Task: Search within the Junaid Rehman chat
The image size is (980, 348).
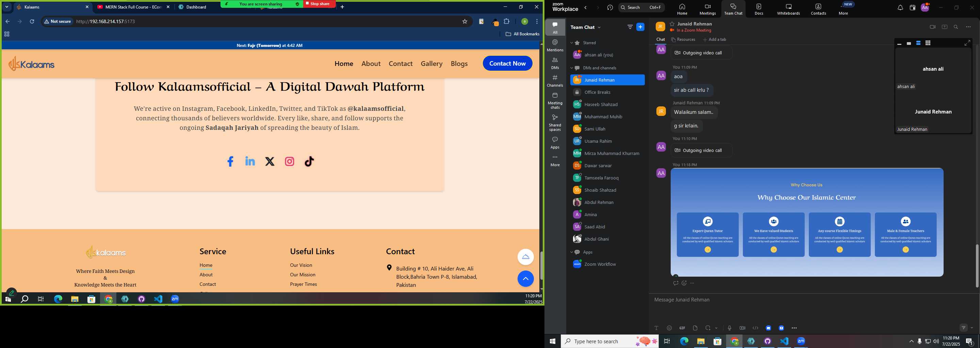Action: (x=956, y=27)
